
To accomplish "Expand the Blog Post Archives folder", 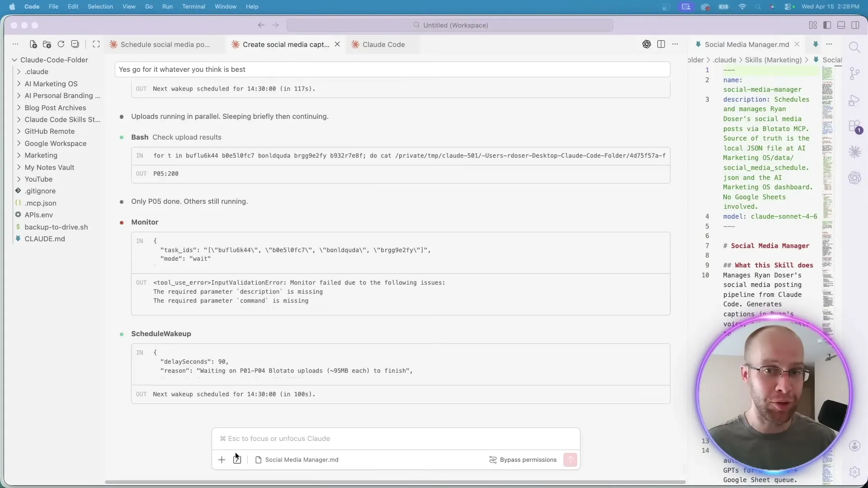I will coord(55,108).
